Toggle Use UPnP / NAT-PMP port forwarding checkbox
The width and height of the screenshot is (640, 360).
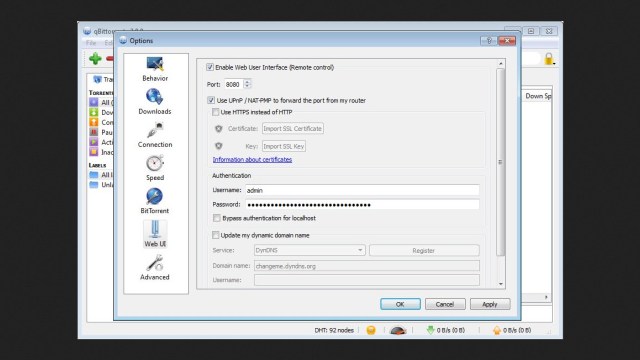click(x=211, y=100)
